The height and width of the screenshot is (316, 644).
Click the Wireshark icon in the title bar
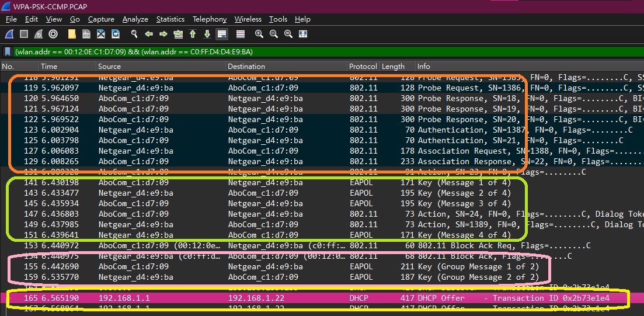click(6, 6)
